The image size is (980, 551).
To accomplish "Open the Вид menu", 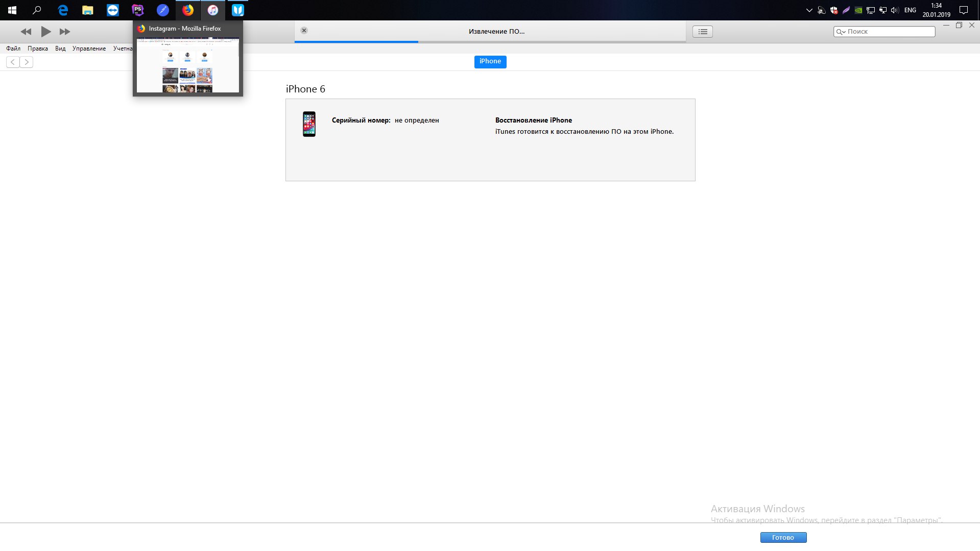I will click(60, 49).
